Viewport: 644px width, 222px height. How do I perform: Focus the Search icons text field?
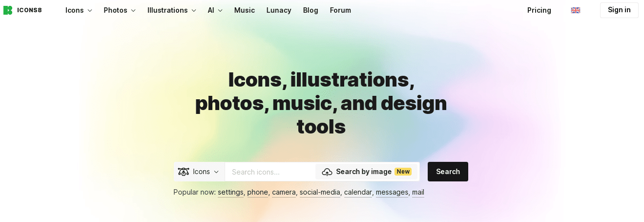270,172
